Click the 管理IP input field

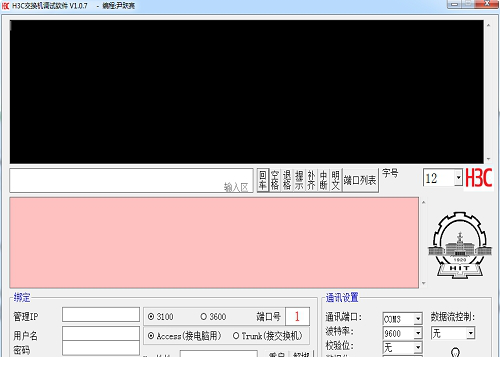coord(101,315)
